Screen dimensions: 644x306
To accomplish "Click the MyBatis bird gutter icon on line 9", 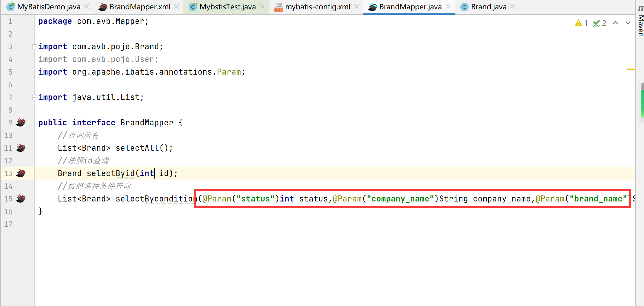I will (21, 122).
